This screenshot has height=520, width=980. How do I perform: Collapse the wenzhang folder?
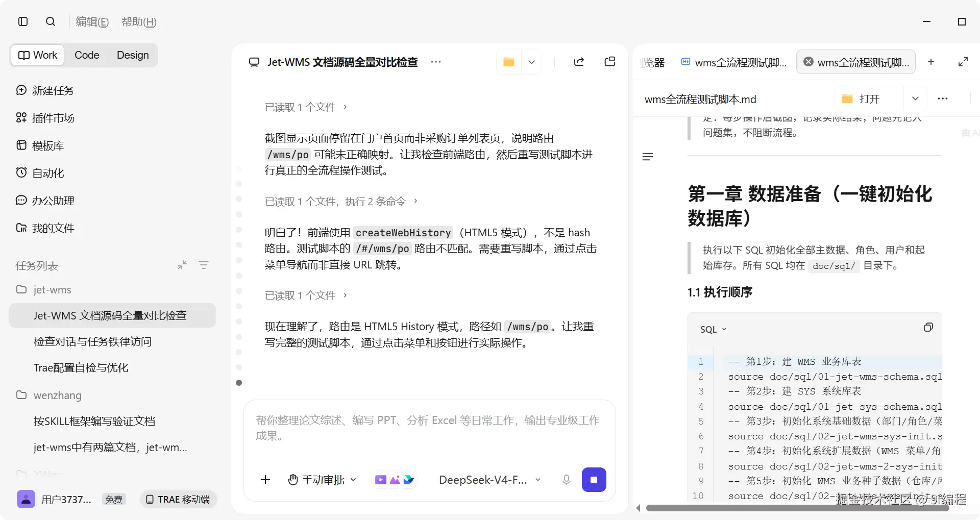pos(49,395)
